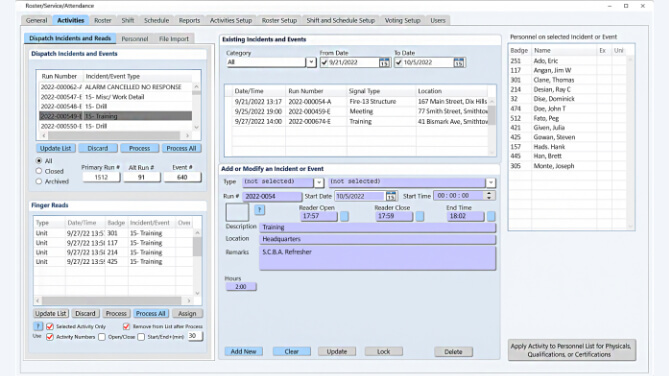This screenshot has width=669, height=376.
Task: Open the second (not selected) dropdown
Action: point(491,183)
